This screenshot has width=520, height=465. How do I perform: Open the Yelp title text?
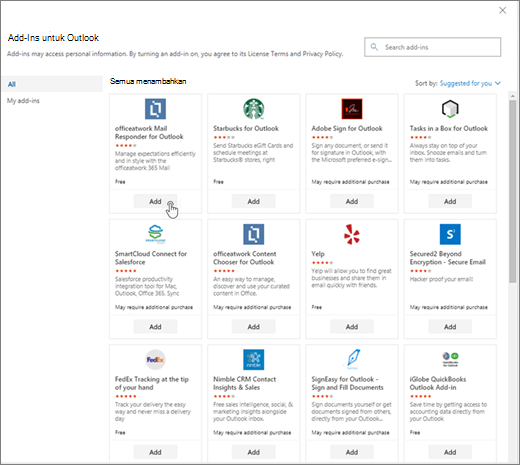(318, 254)
